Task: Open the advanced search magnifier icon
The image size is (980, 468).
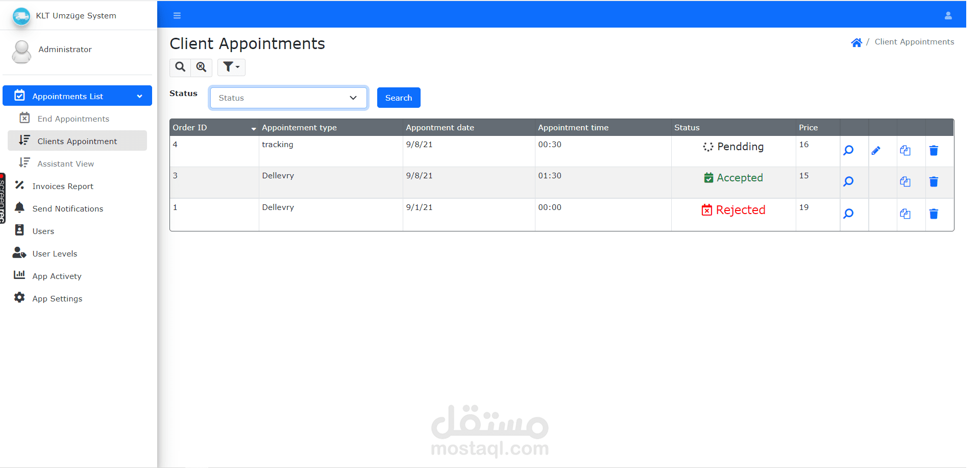Action: (202, 67)
